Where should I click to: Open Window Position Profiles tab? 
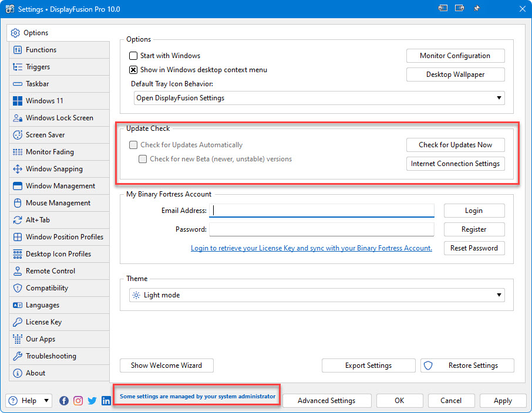tap(59, 237)
